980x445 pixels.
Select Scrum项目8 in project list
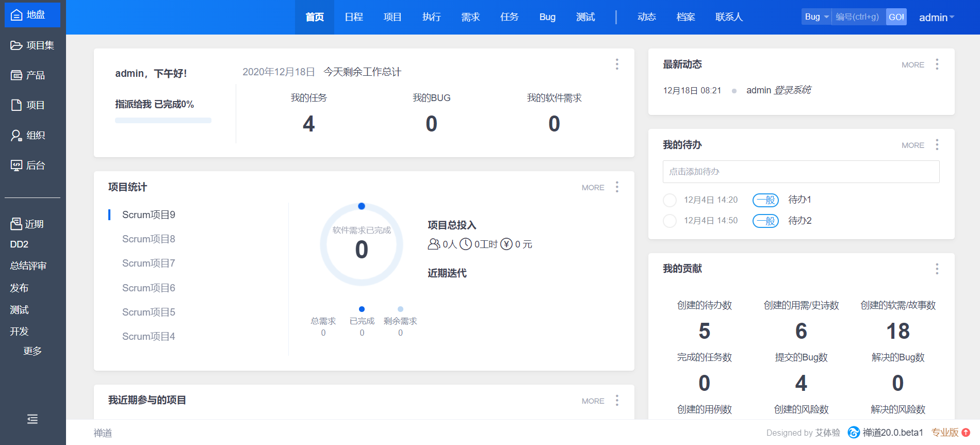point(149,239)
